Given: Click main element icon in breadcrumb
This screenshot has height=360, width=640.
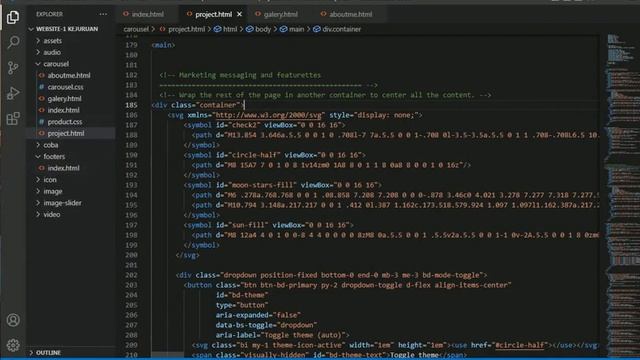Looking at the screenshot, I should click(283, 29).
